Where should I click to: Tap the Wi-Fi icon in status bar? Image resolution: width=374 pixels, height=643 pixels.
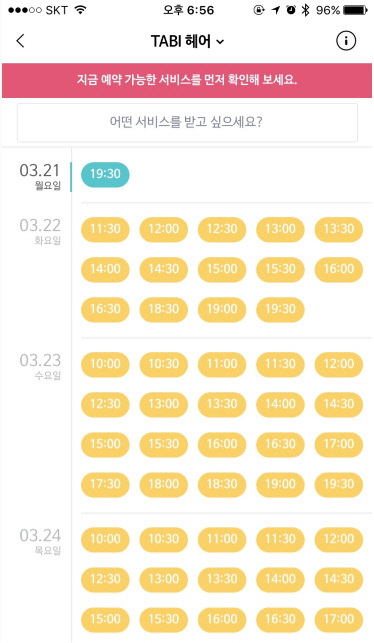coord(80,10)
